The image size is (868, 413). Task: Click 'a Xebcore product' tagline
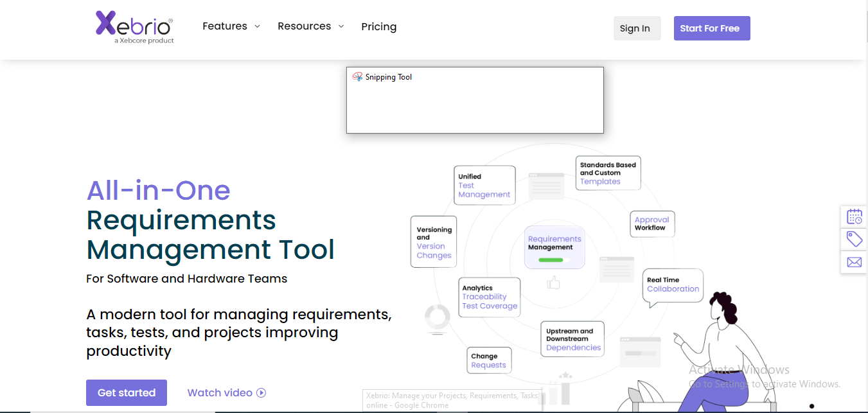[x=144, y=40]
